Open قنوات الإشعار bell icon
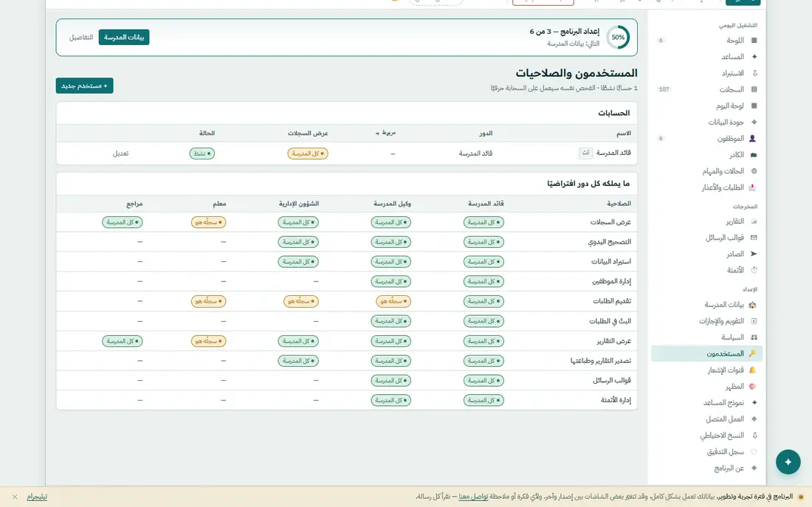Screen dimensions: 812x507 [752, 370]
